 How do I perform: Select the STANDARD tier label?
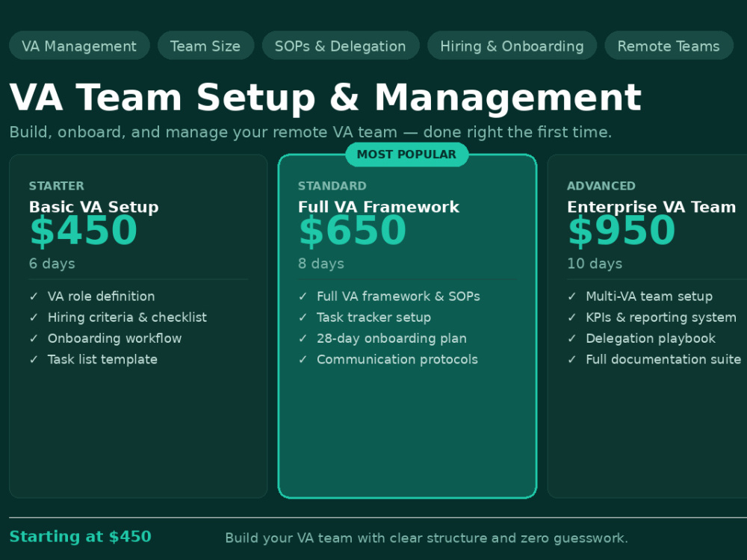point(332,186)
